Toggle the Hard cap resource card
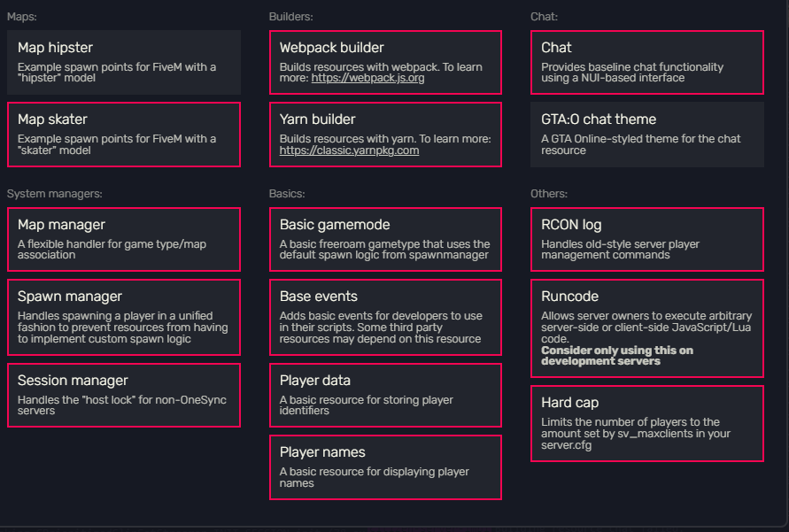This screenshot has height=532, width=789. coord(647,423)
